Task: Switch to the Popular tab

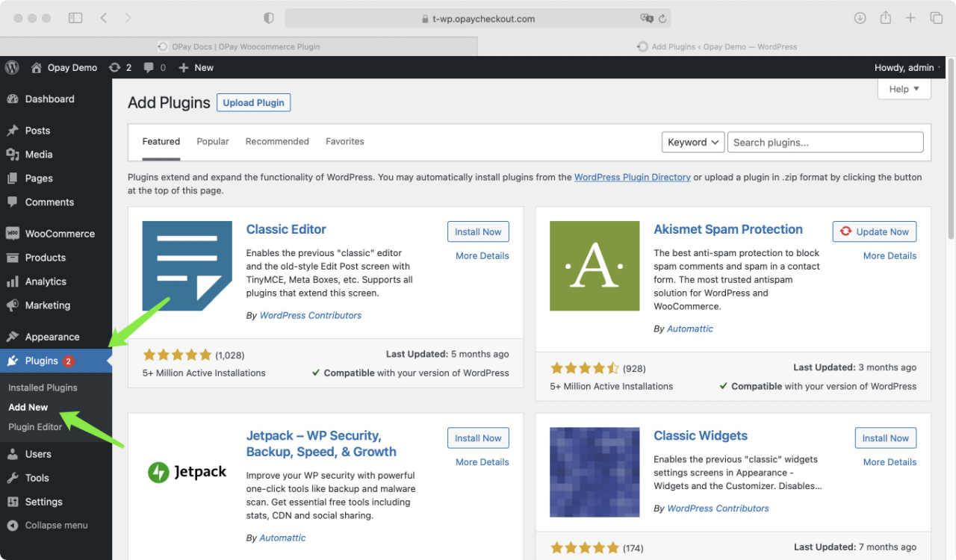Action: click(213, 141)
